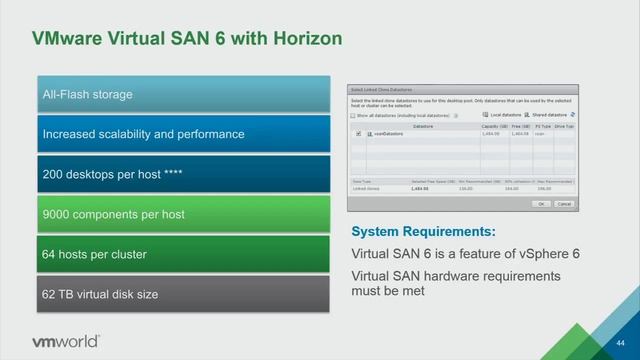Click the Increased scalability and performance bar
Screen dimensions: 640x360
(184, 134)
